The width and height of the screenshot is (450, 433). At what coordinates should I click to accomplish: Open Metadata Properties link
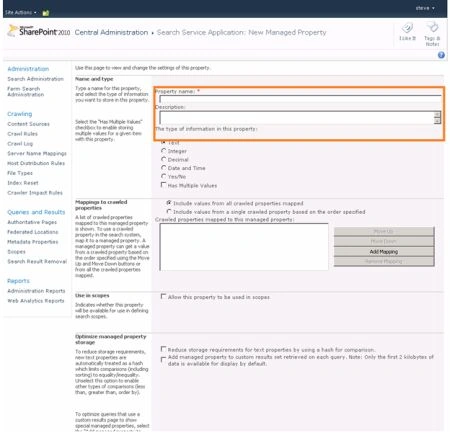coord(33,242)
